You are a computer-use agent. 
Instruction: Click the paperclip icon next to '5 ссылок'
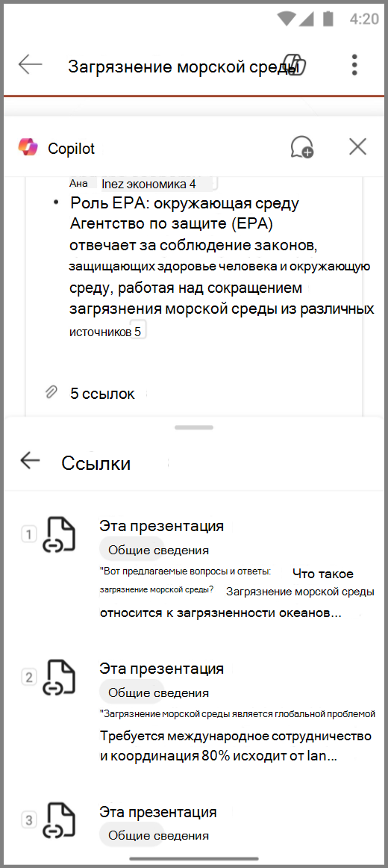coord(50,392)
